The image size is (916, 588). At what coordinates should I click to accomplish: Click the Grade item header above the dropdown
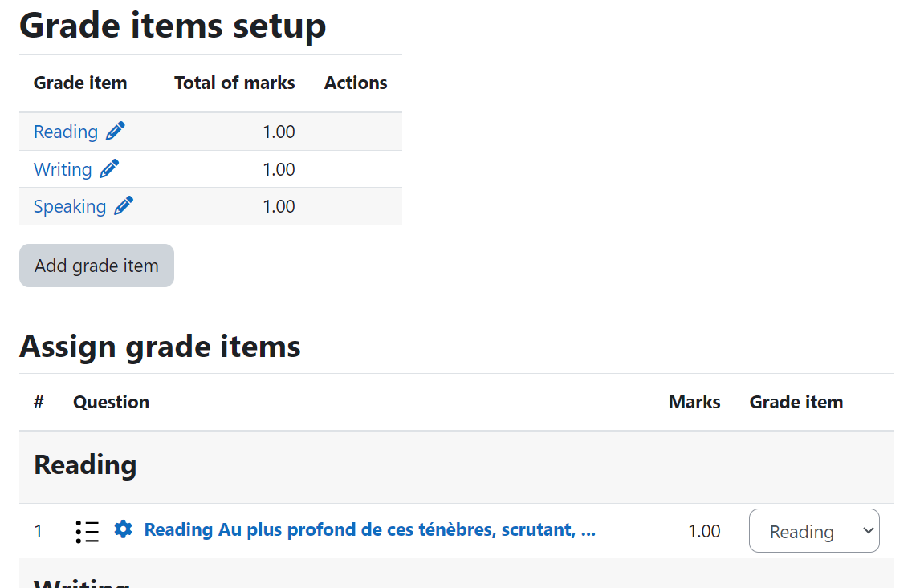(796, 403)
